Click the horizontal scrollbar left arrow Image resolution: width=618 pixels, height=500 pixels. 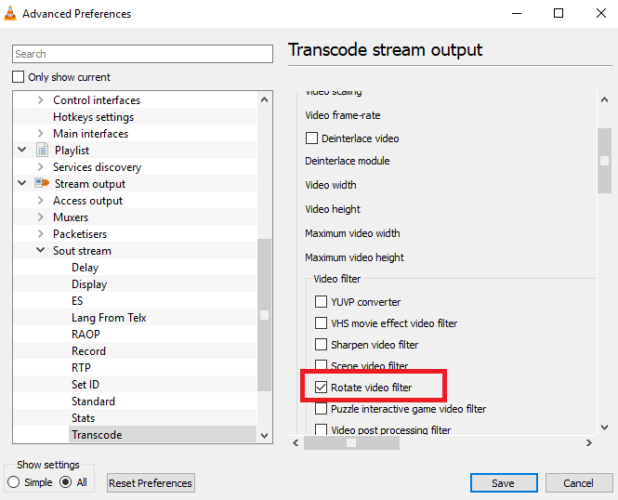click(296, 443)
